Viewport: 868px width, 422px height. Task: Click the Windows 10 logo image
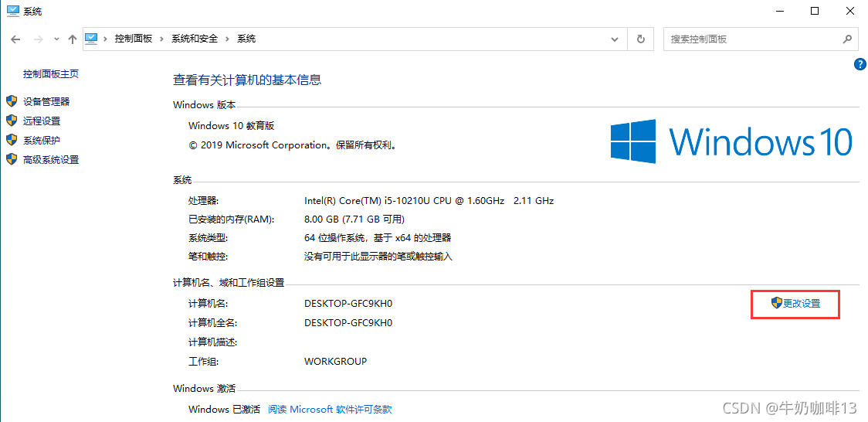[x=731, y=141]
